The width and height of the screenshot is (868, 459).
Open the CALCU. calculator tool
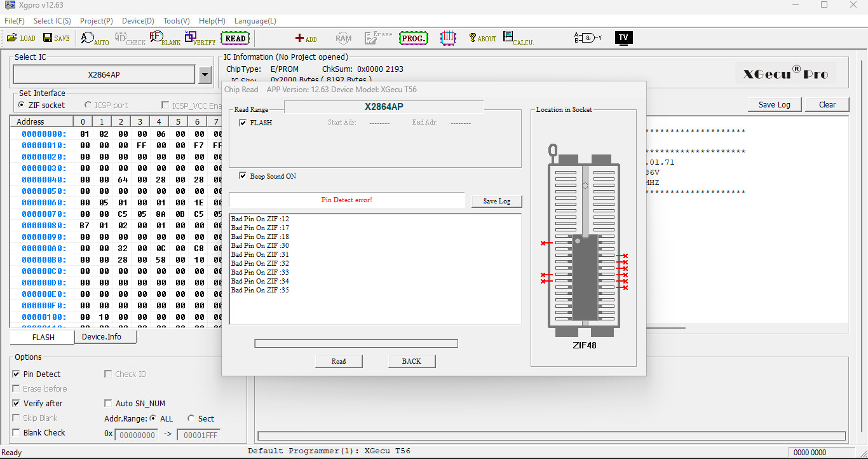coord(518,39)
